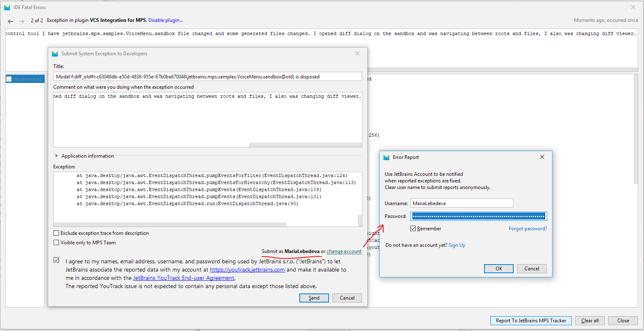Screen dimensions: 644x331
Task: Open JetBrains YouTrack End-user Agreement link
Action: 183,278
